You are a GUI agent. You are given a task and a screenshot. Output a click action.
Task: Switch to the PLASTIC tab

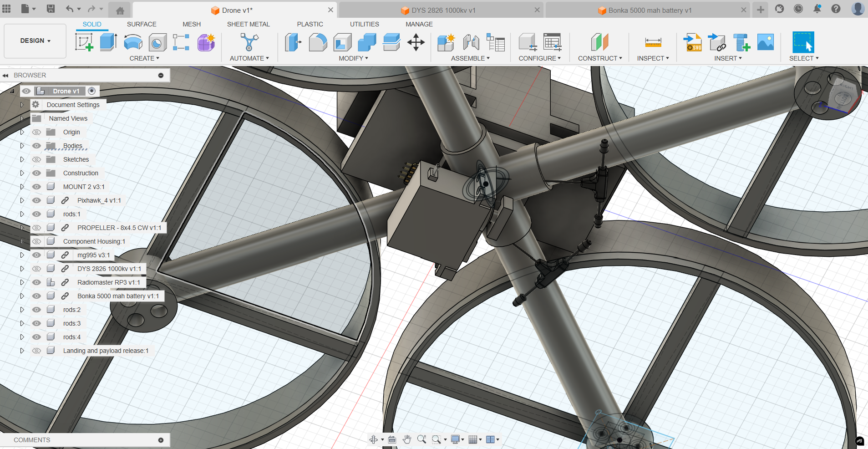(x=310, y=24)
